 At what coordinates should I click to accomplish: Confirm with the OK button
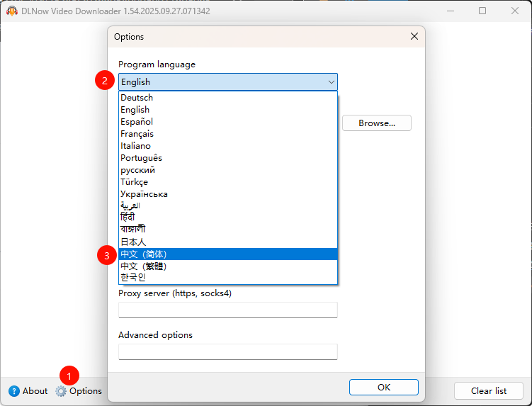384,388
